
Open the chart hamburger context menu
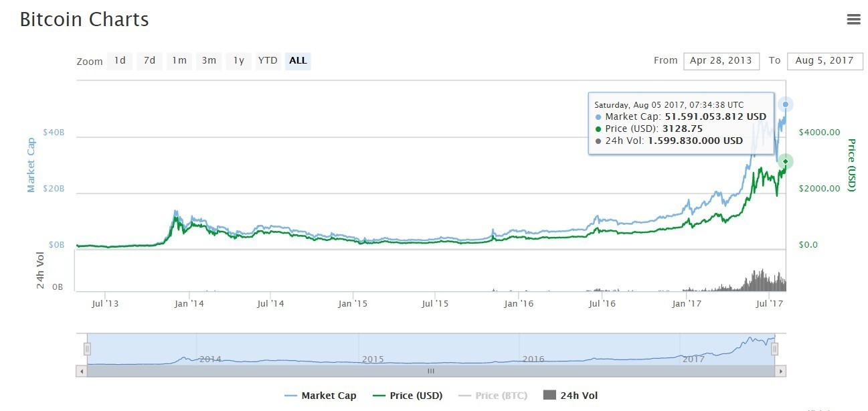pyautogui.click(x=853, y=19)
